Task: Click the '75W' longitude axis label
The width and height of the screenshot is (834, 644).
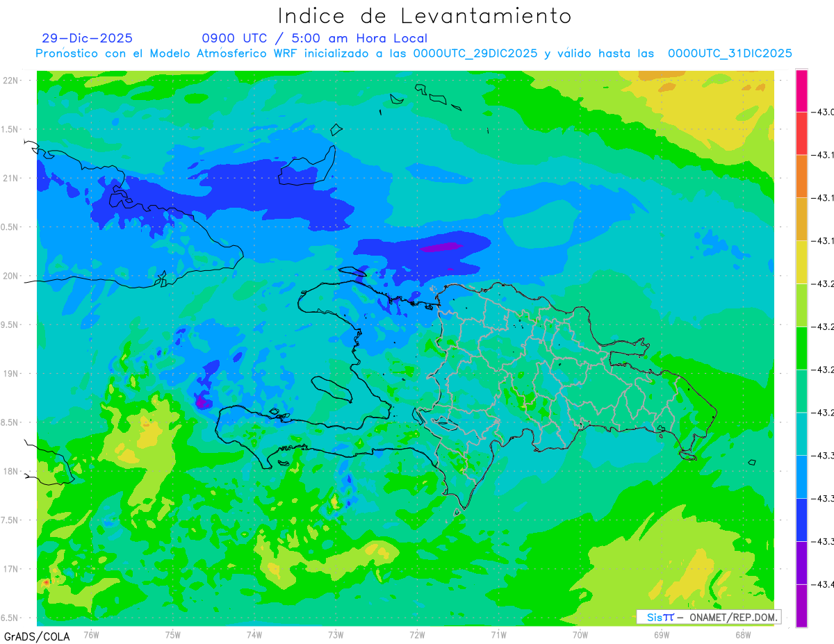Action: point(172,634)
